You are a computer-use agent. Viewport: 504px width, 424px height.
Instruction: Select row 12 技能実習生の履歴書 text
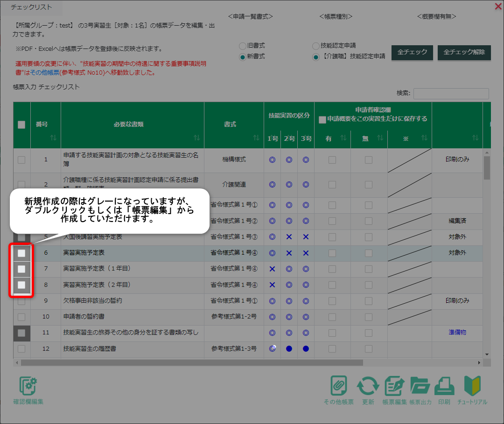(89, 349)
